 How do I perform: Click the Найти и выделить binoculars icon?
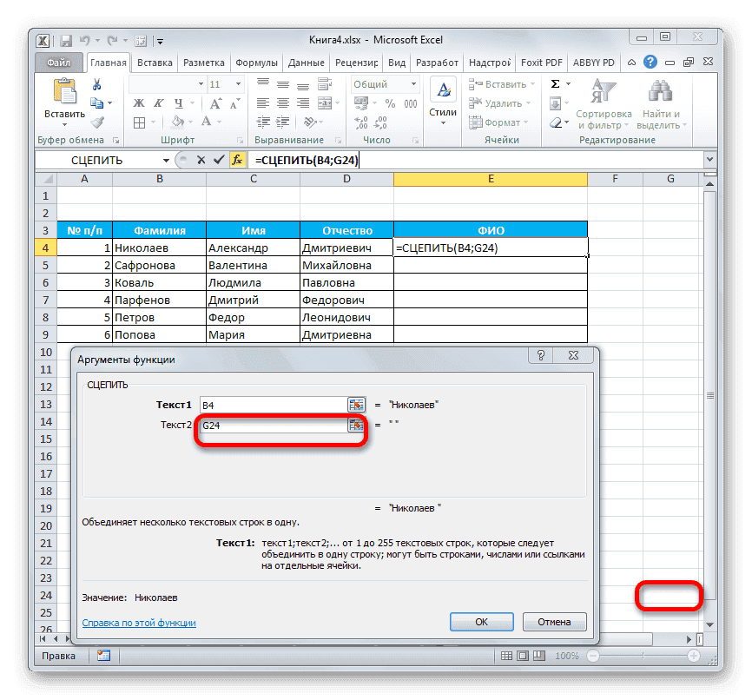660,92
